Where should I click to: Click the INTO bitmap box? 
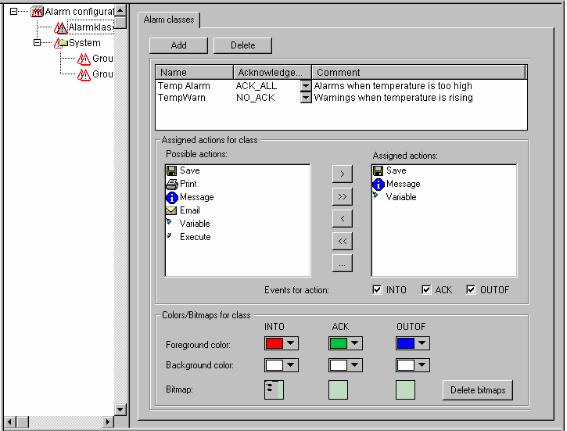click(x=274, y=390)
